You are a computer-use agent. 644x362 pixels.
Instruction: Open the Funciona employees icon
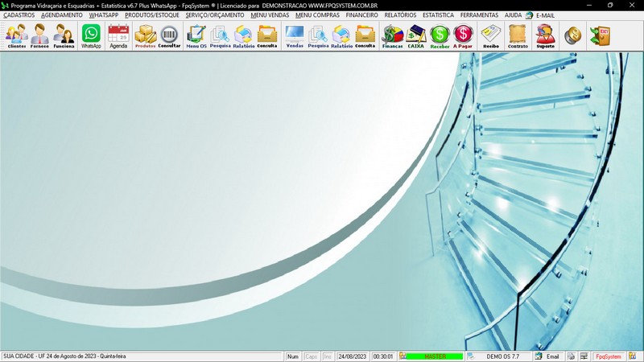pyautogui.click(x=64, y=36)
